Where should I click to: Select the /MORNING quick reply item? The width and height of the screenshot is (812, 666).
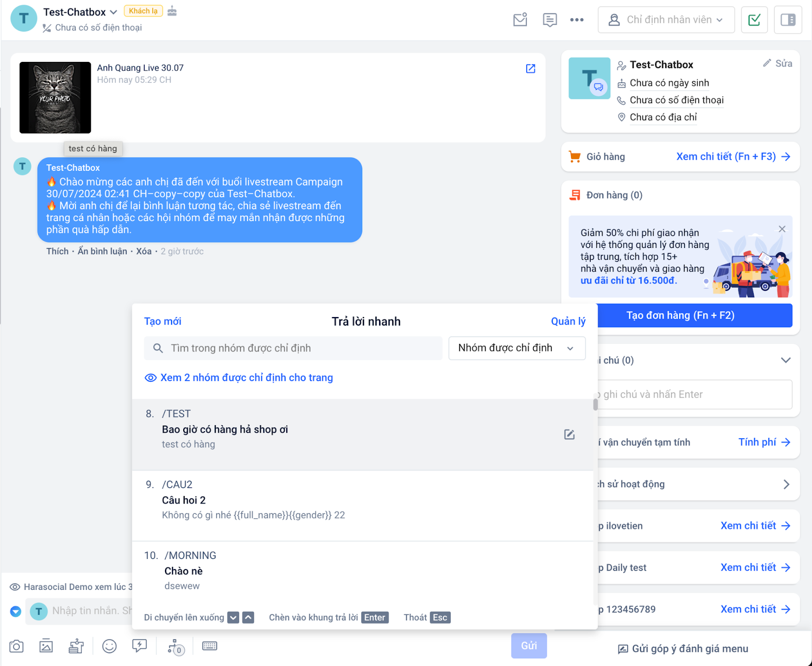362,571
